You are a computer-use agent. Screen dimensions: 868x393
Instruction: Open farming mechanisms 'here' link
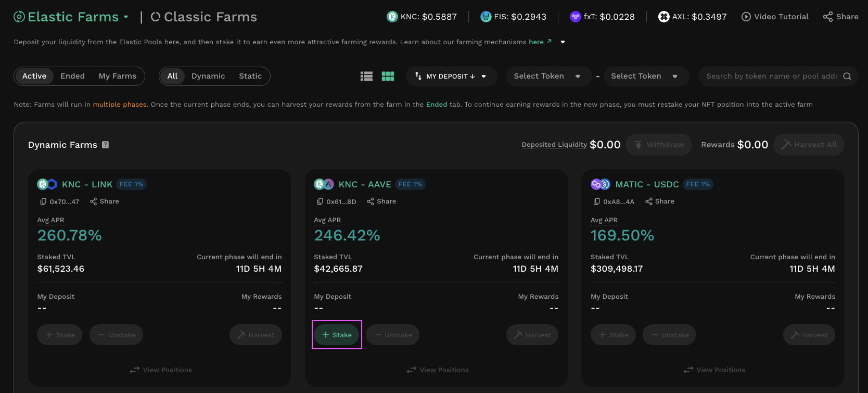point(540,42)
